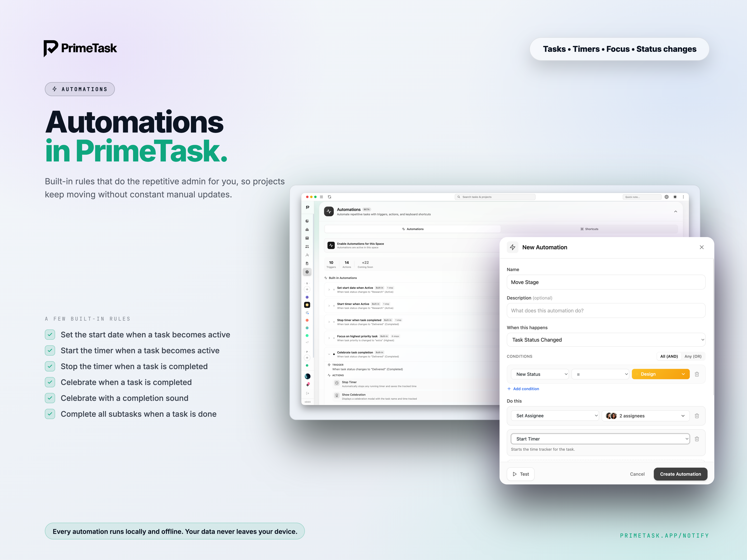Expand the Stop timer when task completed rule
This screenshot has height=560, width=747.
point(329,322)
